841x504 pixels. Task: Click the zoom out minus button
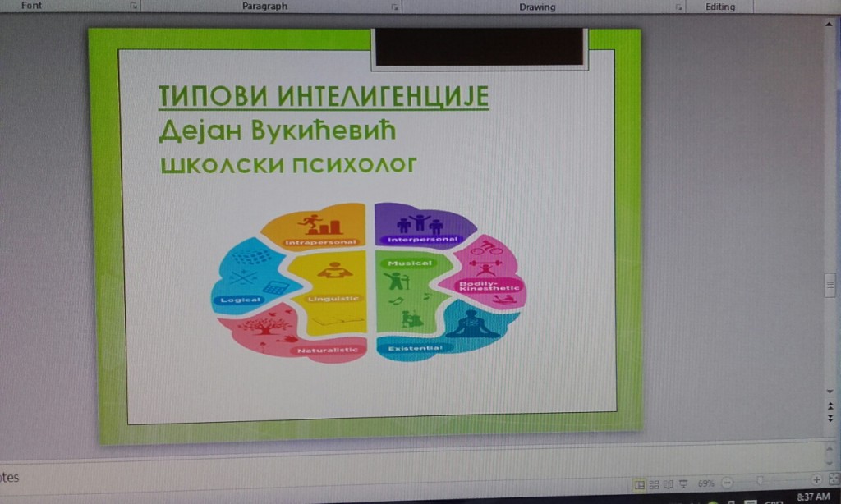pos(727,483)
